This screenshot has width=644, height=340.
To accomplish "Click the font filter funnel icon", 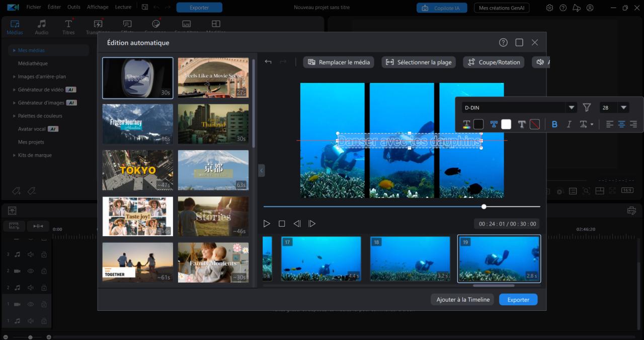I will coord(587,107).
